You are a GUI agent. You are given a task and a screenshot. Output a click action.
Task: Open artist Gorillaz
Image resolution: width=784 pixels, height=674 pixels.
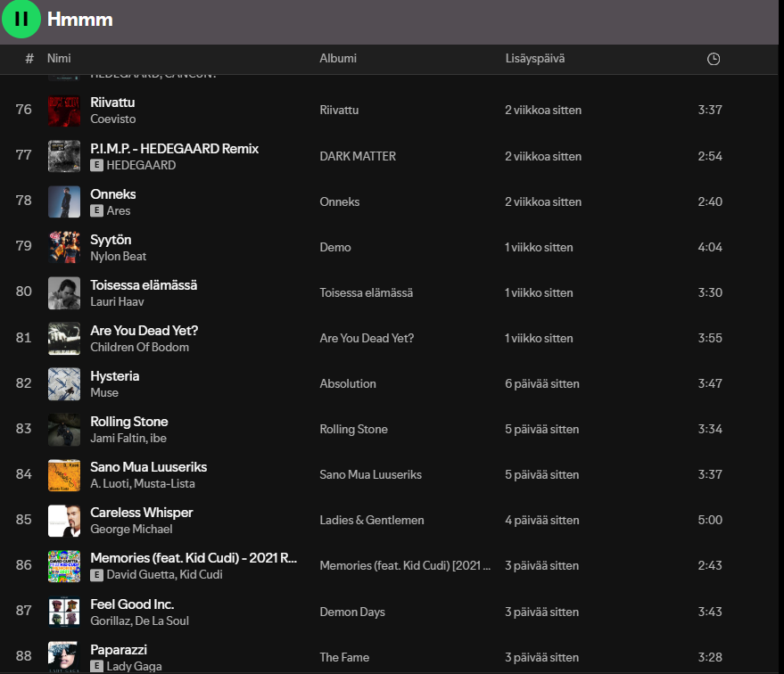110,621
